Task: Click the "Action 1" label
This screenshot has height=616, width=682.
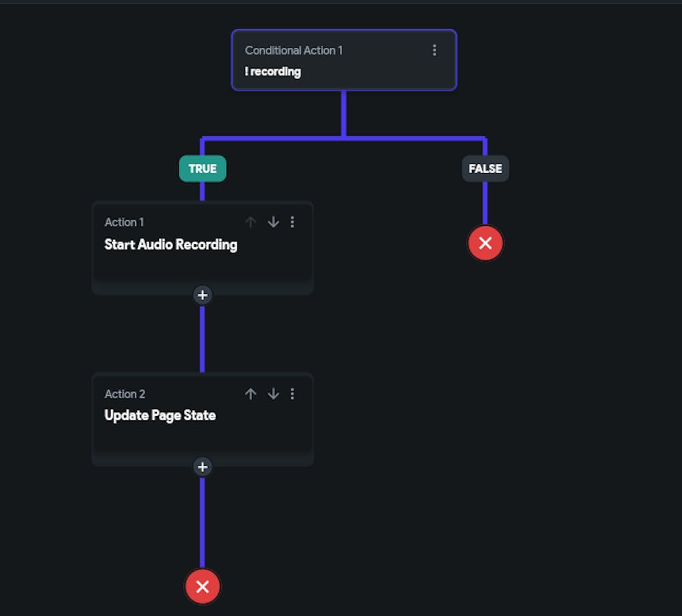Action: coord(124,222)
